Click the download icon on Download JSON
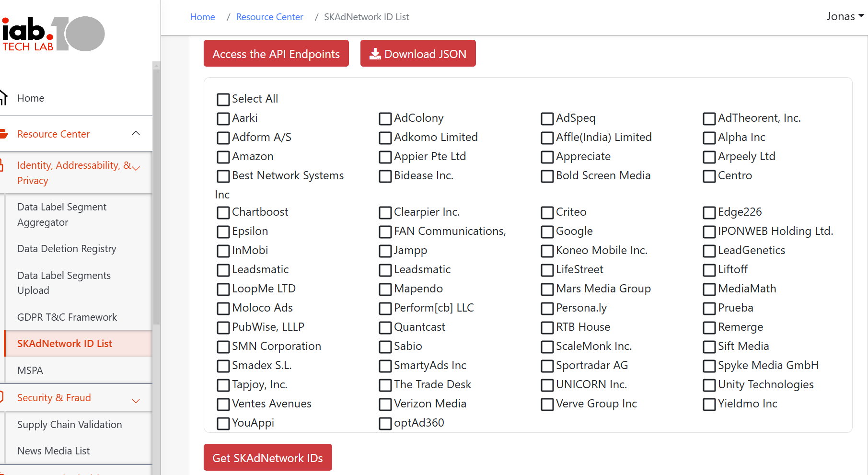Image resolution: width=868 pixels, height=475 pixels. tap(375, 54)
